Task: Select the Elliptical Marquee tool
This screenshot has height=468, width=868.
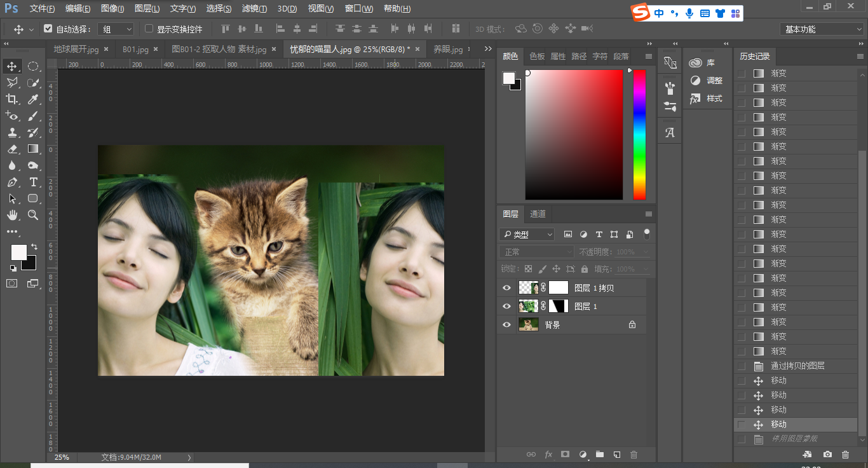Action: [x=33, y=66]
